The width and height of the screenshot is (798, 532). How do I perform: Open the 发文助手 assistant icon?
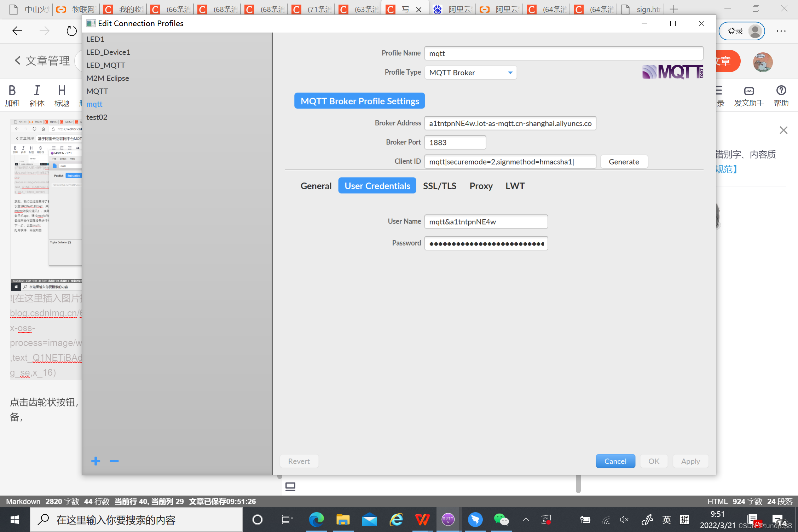pyautogui.click(x=749, y=91)
